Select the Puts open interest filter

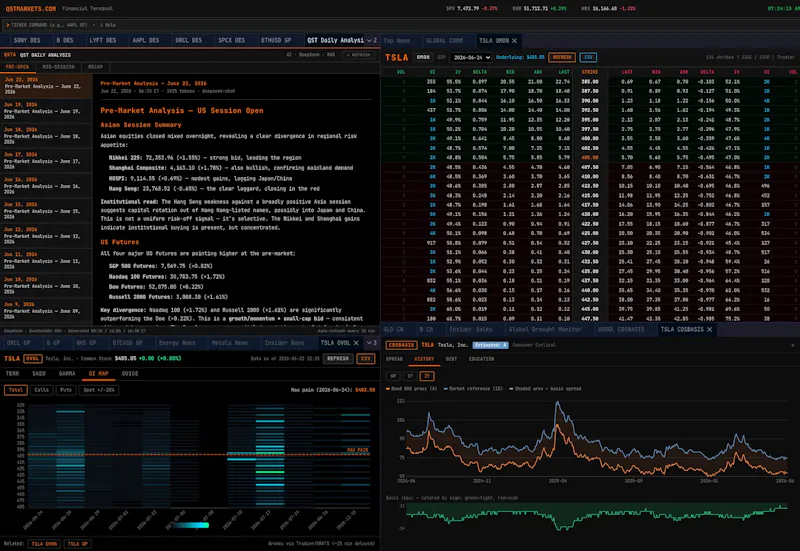point(66,390)
